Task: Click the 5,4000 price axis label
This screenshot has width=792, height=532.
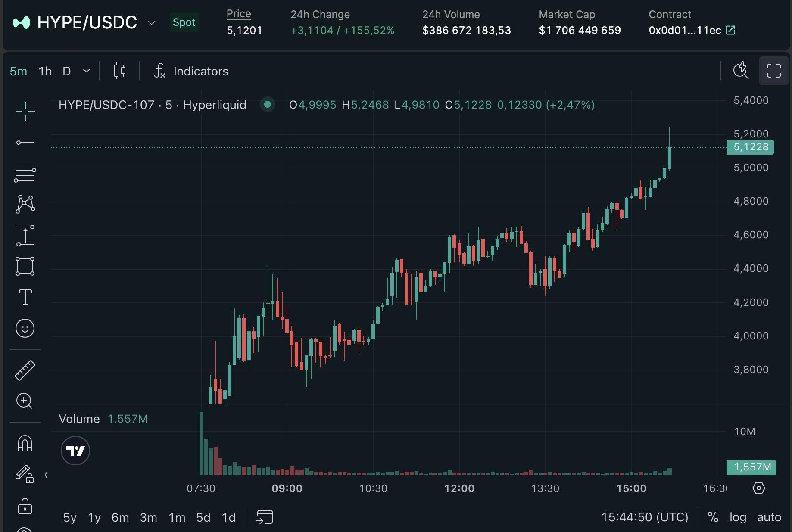Action: (751, 100)
